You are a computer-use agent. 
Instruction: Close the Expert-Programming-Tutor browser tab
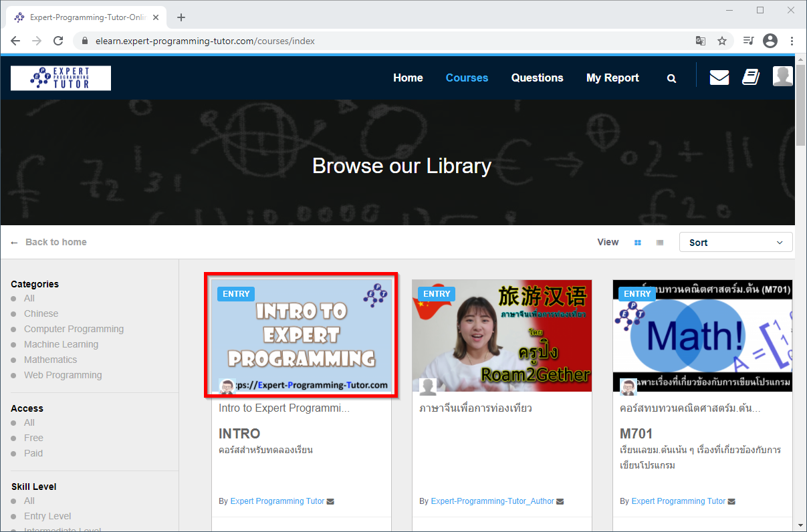[x=156, y=17]
